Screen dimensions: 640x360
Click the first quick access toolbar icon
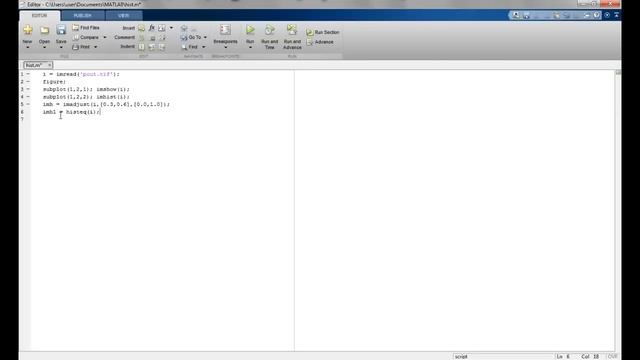point(516,15)
